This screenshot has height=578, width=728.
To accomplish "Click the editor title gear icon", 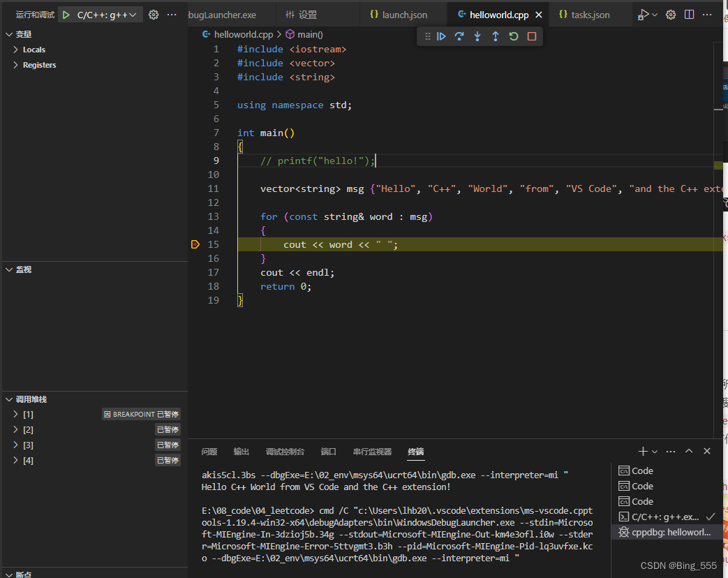I will [x=671, y=15].
